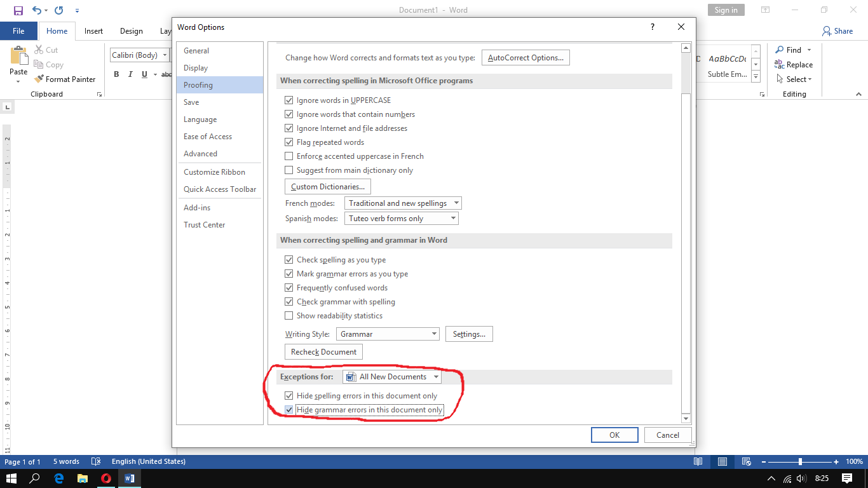Click the Find magnifier in Editing group
868x488 pixels.
(779, 50)
